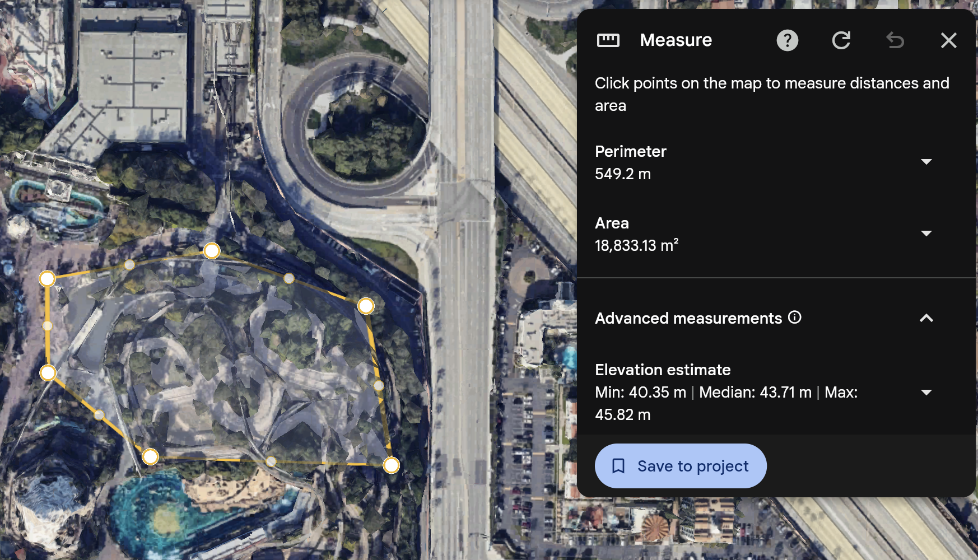This screenshot has height=560, width=978.
Task: Click the Advanced measurements heading text
Action: (x=688, y=318)
